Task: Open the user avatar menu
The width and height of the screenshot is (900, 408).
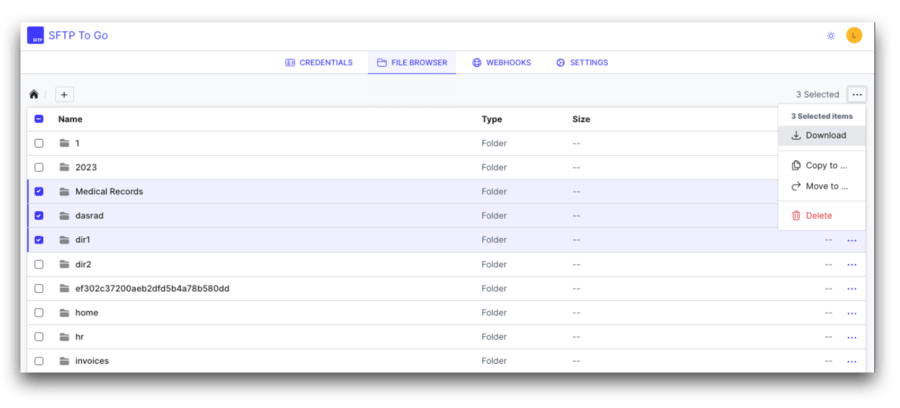Action: tap(854, 36)
